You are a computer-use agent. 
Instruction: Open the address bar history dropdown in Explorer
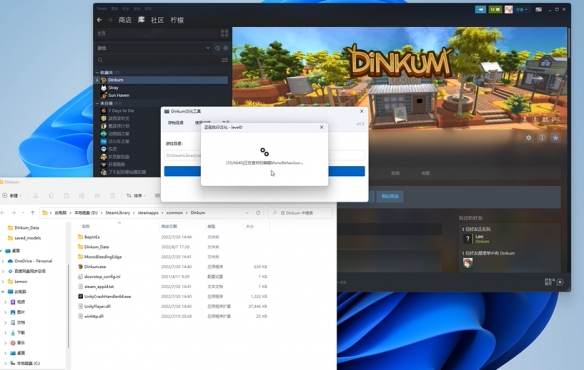click(x=247, y=213)
